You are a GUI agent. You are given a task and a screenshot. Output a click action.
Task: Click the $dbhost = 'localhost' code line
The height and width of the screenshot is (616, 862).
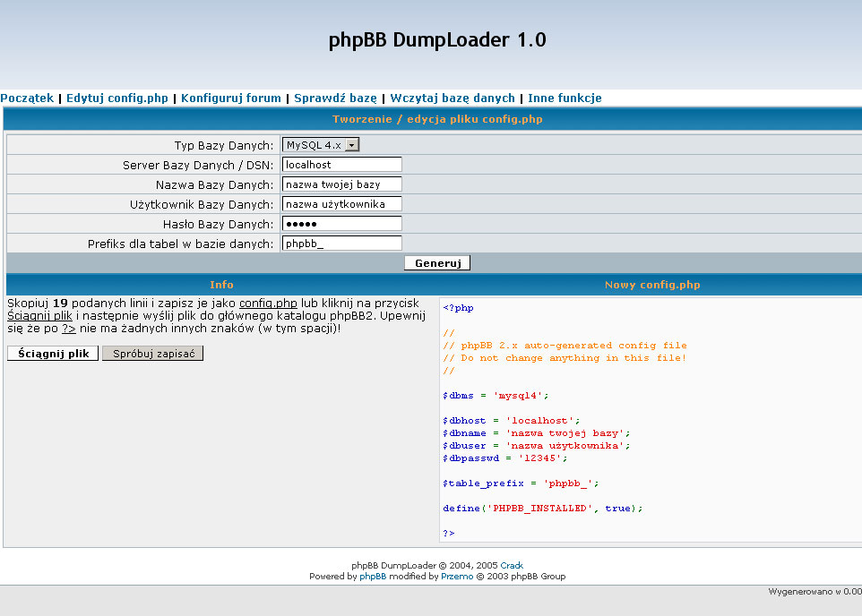512,421
